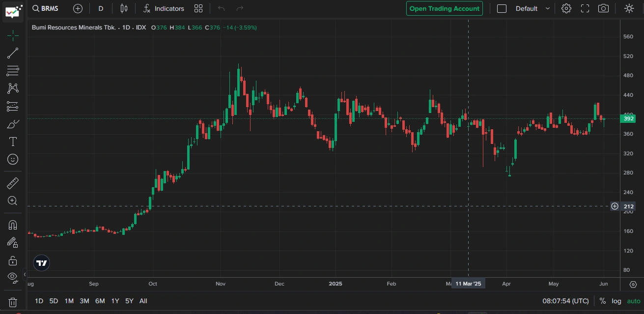Click the Open Trading Account button

[444, 8]
